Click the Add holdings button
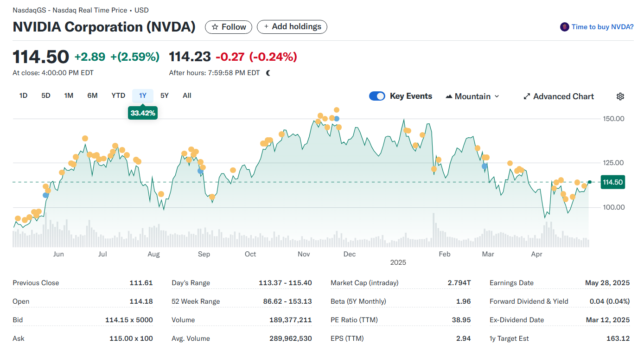 click(292, 27)
